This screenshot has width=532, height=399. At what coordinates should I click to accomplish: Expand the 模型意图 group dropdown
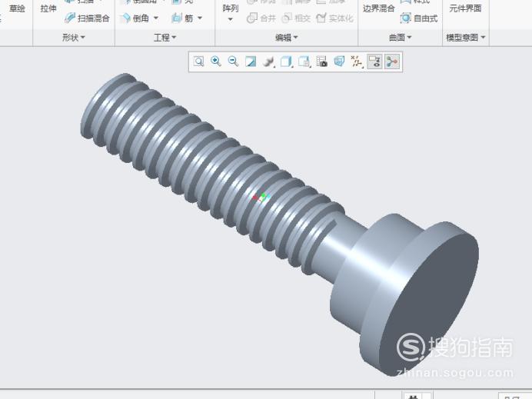click(466, 38)
